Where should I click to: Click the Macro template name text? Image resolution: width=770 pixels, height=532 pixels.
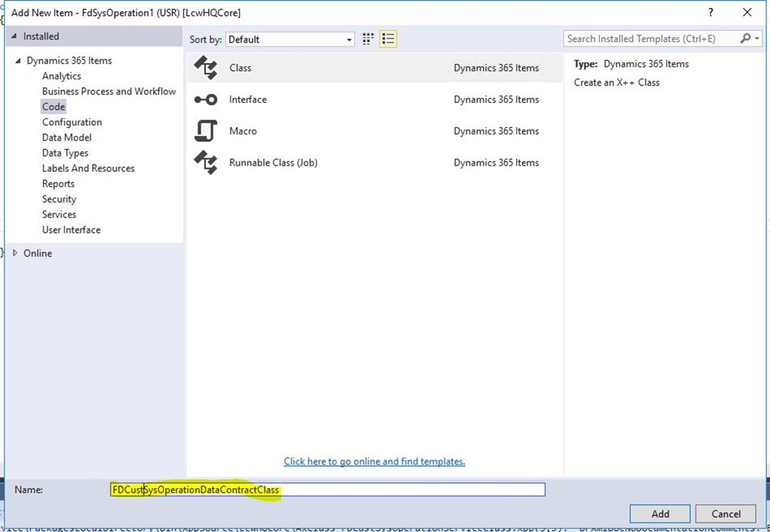click(243, 131)
